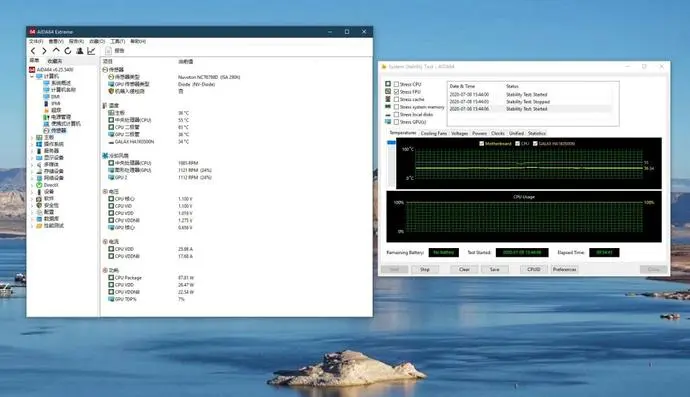
Task: Click the Back arrow in AIDA64 toolbar
Action: point(33,51)
